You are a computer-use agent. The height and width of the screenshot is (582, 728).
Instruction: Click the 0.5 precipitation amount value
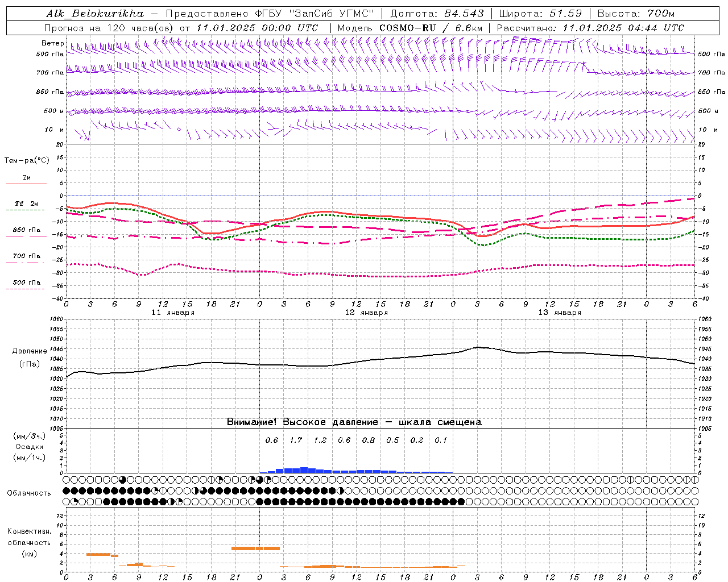[x=392, y=440]
